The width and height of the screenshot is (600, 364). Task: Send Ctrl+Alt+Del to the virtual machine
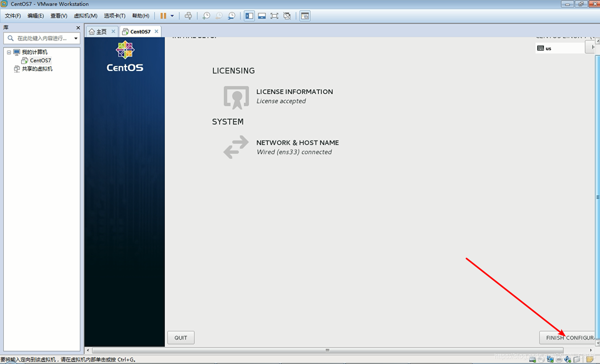point(188,16)
